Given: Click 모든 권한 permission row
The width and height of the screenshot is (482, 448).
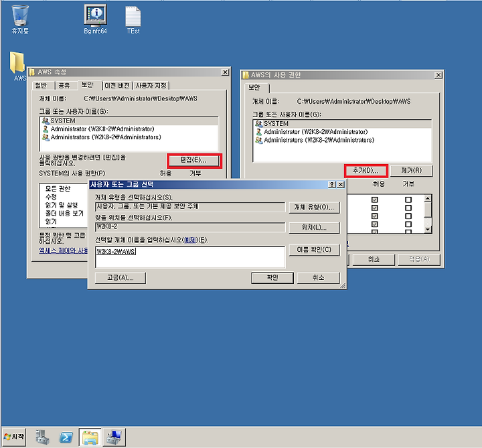Looking at the screenshot, I should pos(58,188).
